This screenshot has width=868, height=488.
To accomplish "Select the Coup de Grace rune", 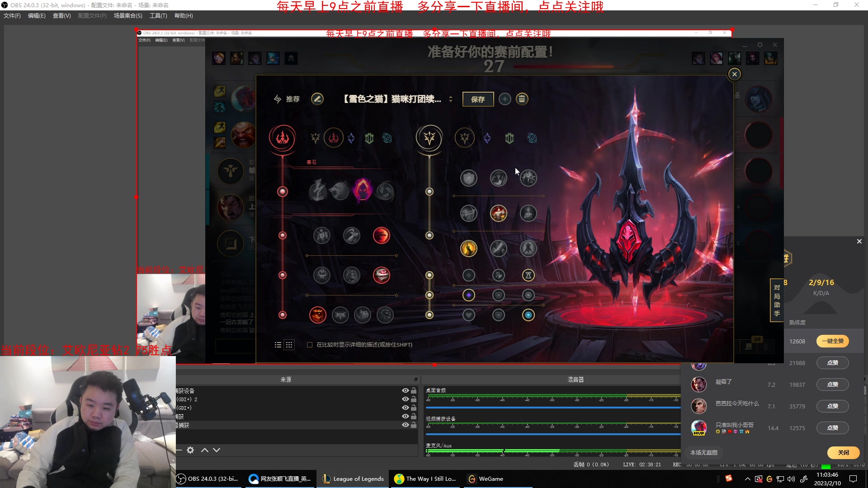I will click(469, 249).
